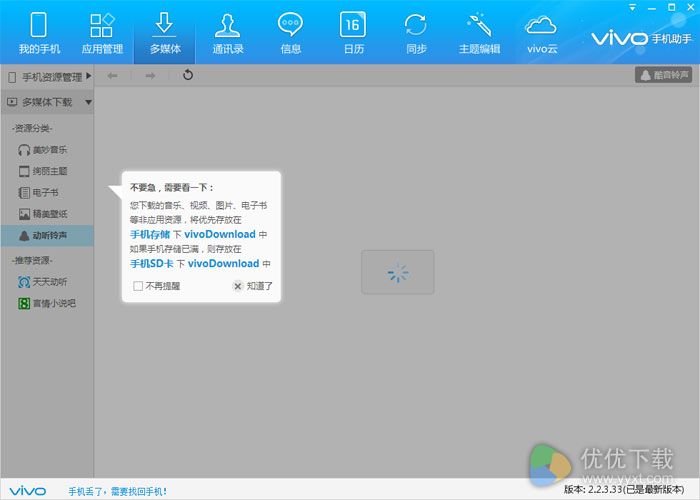Open 通讯录 contacts section
700x500 pixels.
[228, 34]
